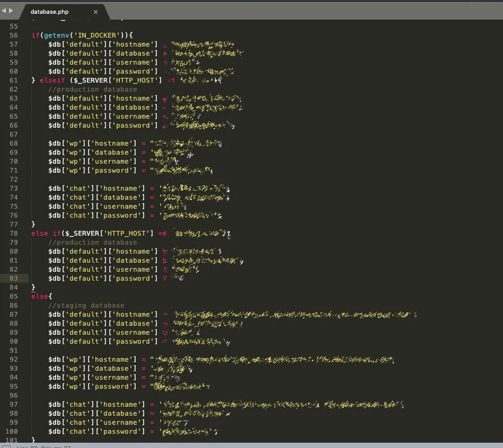Click the next-tab right arrow
503x448 pixels.
[11, 11]
